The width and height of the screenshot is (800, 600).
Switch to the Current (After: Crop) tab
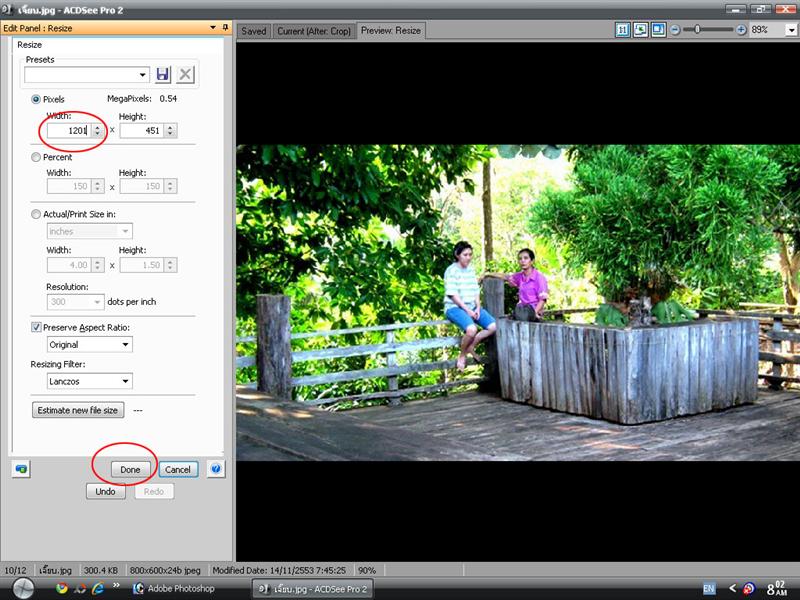[x=314, y=31]
